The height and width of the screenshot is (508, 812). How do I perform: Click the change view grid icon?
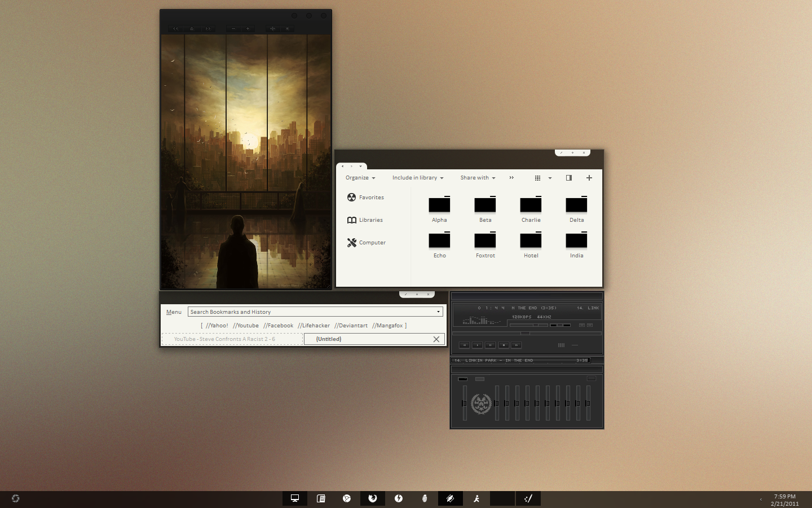(x=537, y=178)
